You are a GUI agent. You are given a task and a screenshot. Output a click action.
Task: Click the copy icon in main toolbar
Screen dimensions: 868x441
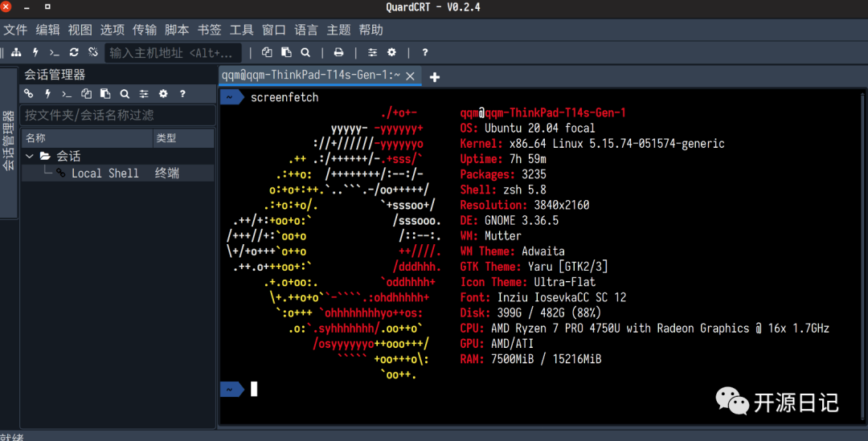(x=267, y=52)
